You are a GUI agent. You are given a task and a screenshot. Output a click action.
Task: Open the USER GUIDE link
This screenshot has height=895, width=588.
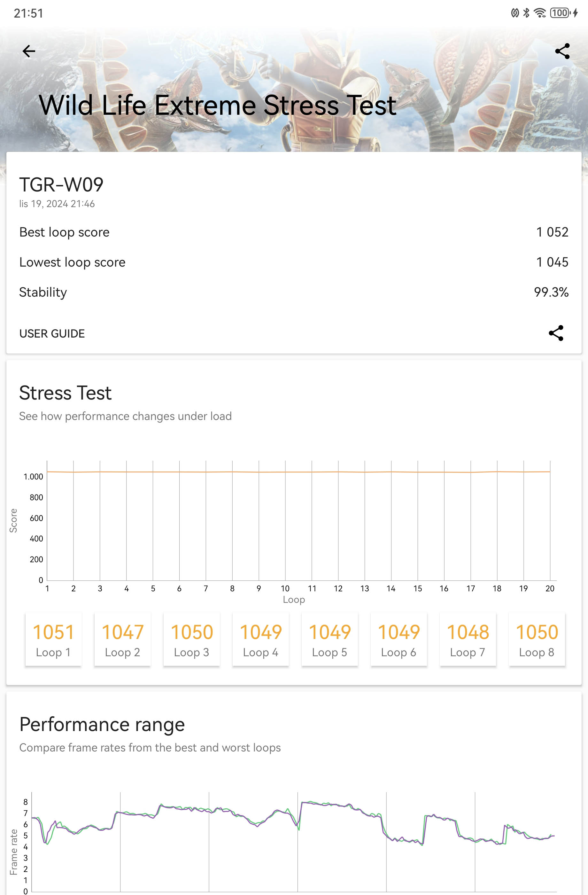[x=52, y=334]
